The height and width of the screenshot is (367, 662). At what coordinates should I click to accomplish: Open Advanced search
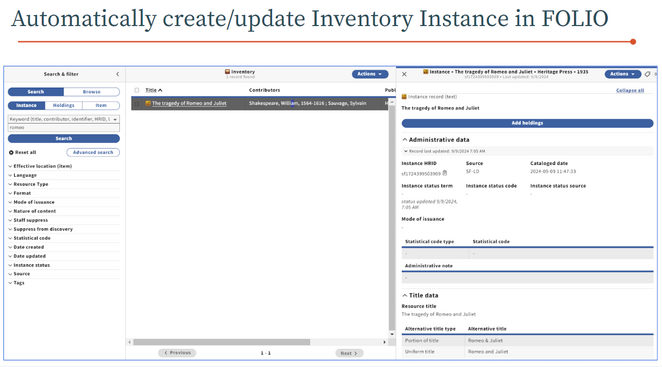(93, 152)
